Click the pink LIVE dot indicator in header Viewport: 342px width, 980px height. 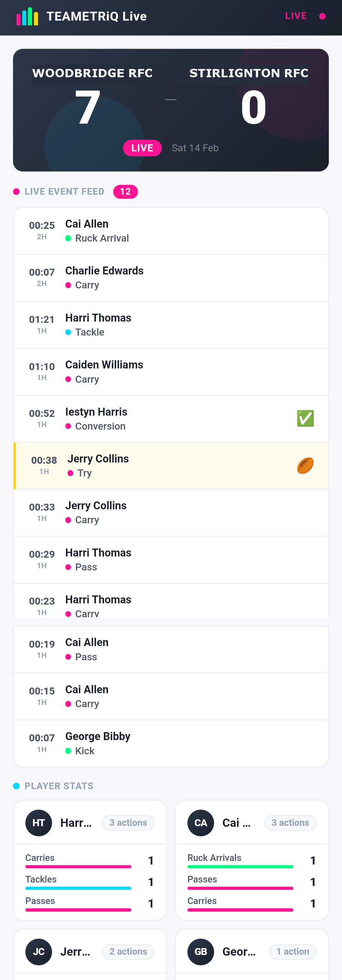323,16
